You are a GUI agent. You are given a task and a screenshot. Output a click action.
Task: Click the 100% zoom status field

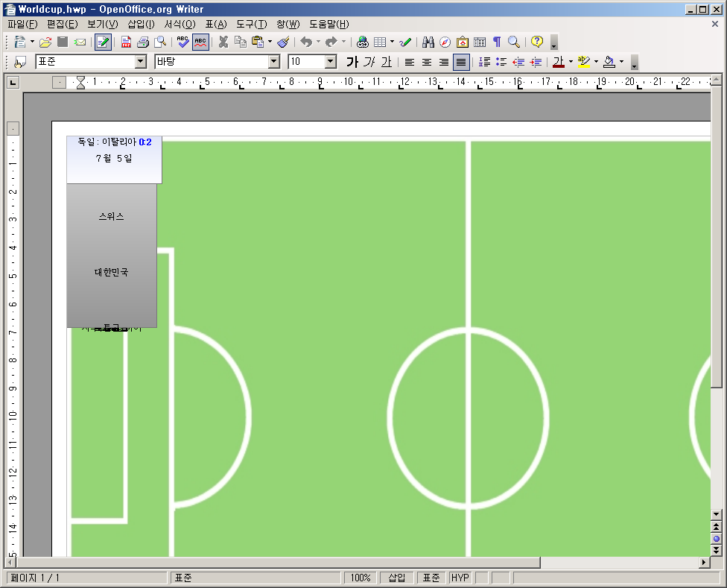coord(361,578)
